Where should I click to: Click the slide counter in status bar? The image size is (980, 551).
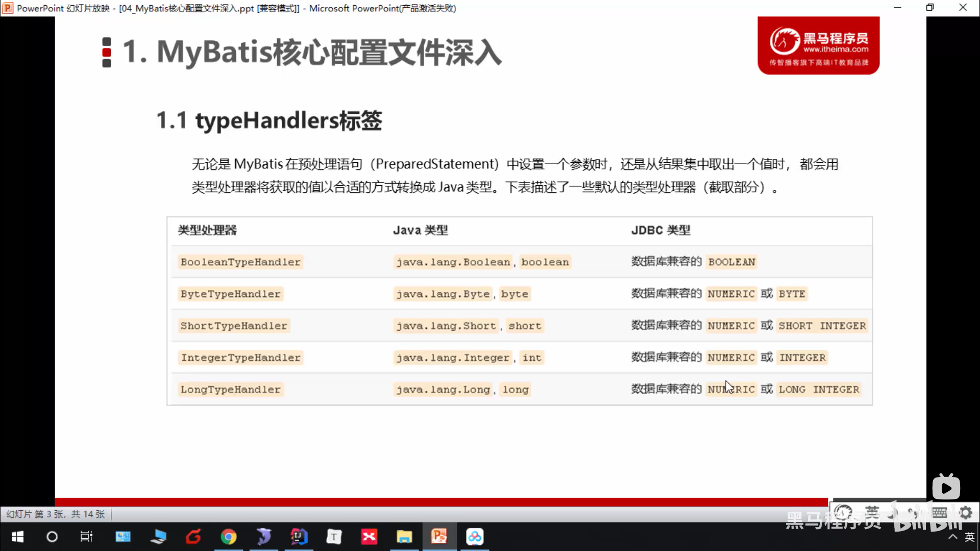(x=56, y=514)
